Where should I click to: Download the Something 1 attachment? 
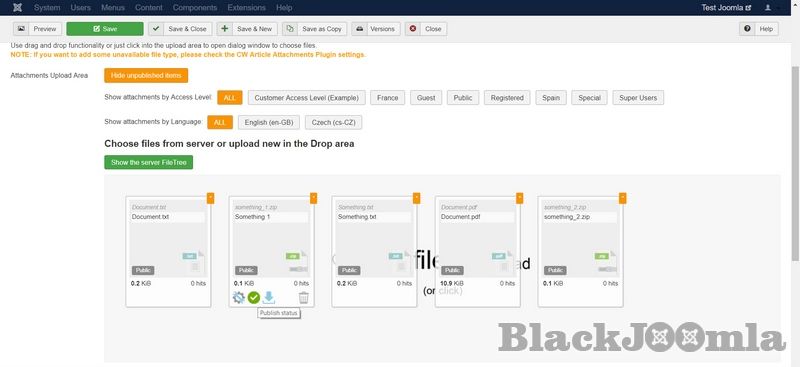(x=269, y=297)
